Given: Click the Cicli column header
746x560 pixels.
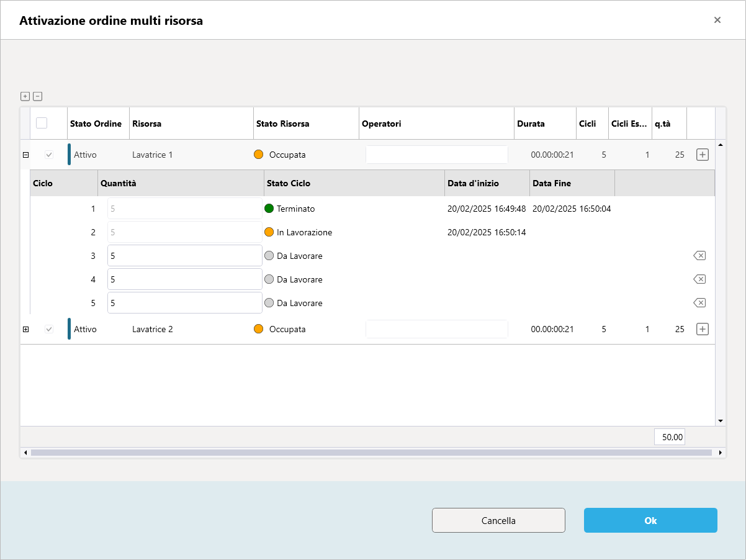Looking at the screenshot, I should (592, 124).
